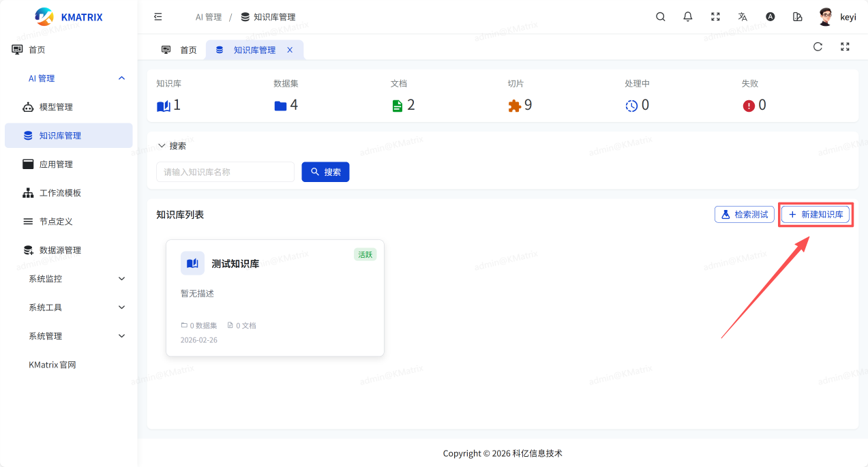Click the search magnifier icon in header
This screenshot has width=868, height=467.
(660, 17)
